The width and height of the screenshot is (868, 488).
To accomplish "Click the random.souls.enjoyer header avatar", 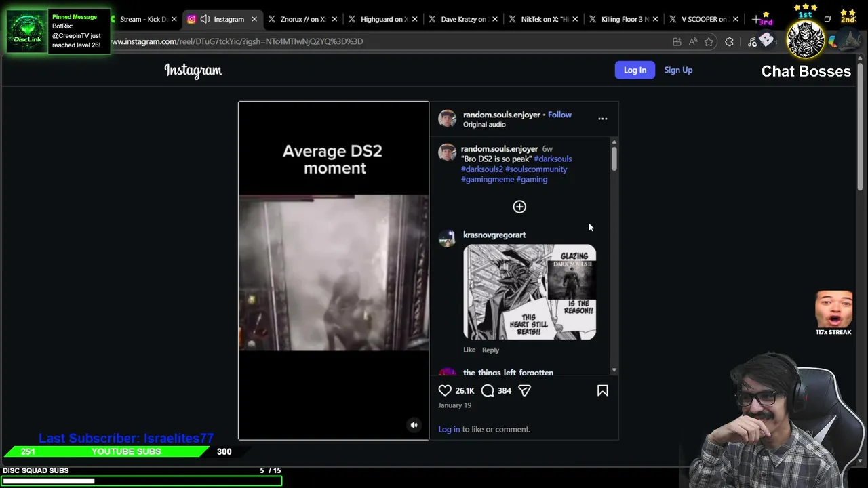I will click(x=447, y=119).
